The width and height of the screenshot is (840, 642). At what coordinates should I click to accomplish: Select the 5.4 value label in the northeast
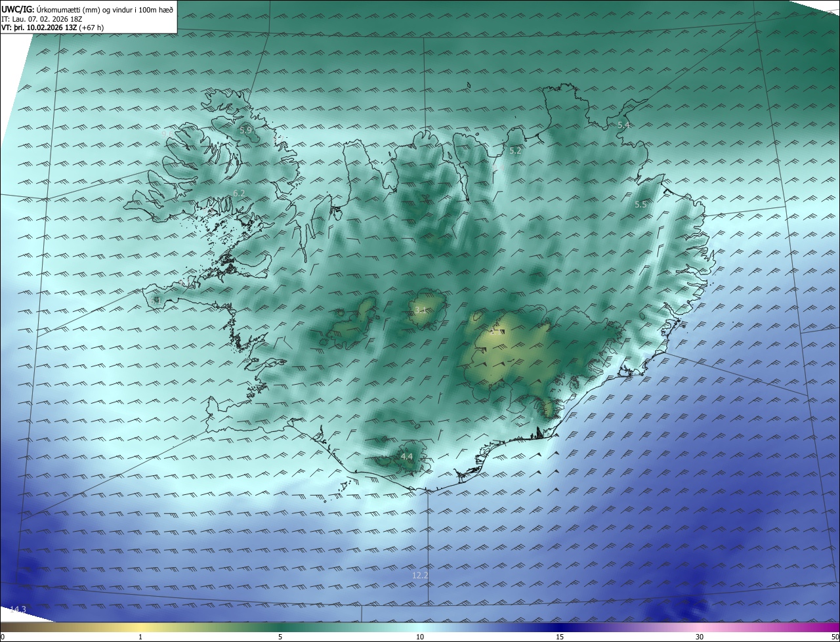(623, 125)
